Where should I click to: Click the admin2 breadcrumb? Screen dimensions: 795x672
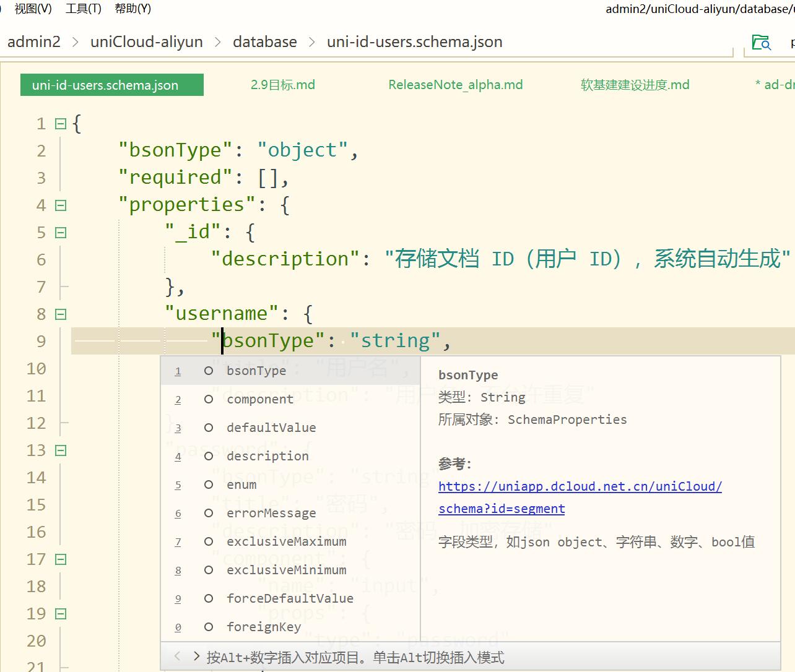[34, 42]
